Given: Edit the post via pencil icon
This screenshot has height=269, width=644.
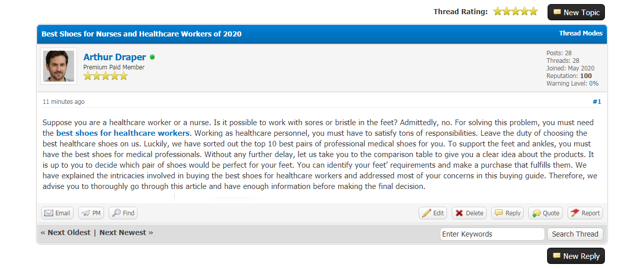Looking at the screenshot, I should (x=426, y=213).
